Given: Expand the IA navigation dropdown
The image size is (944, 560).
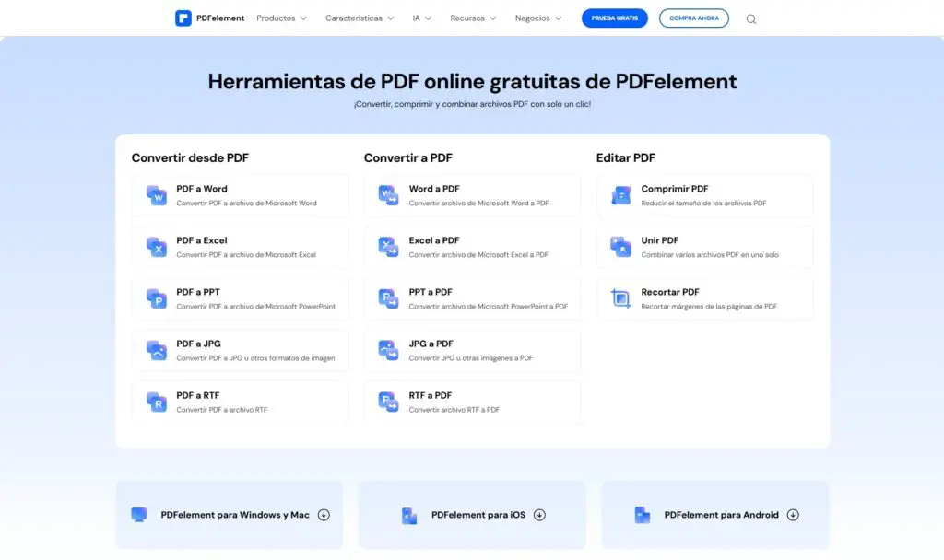Looking at the screenshot, I should point(421,18).
